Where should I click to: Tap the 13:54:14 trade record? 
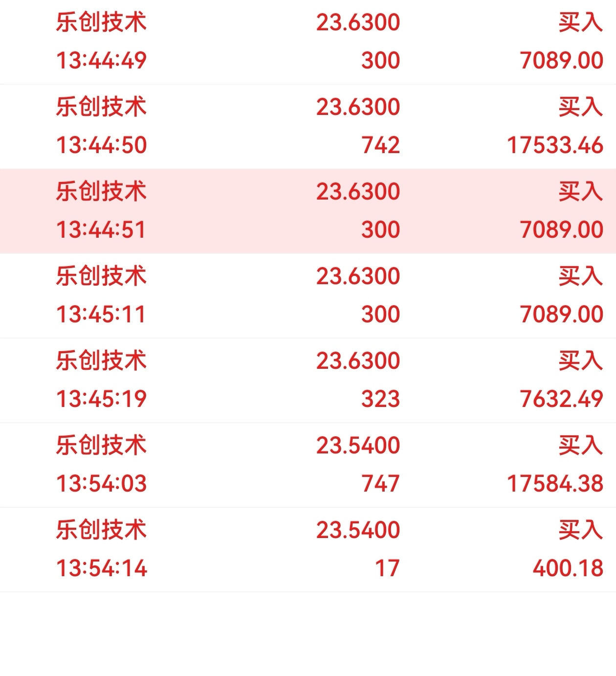(308, 549)
